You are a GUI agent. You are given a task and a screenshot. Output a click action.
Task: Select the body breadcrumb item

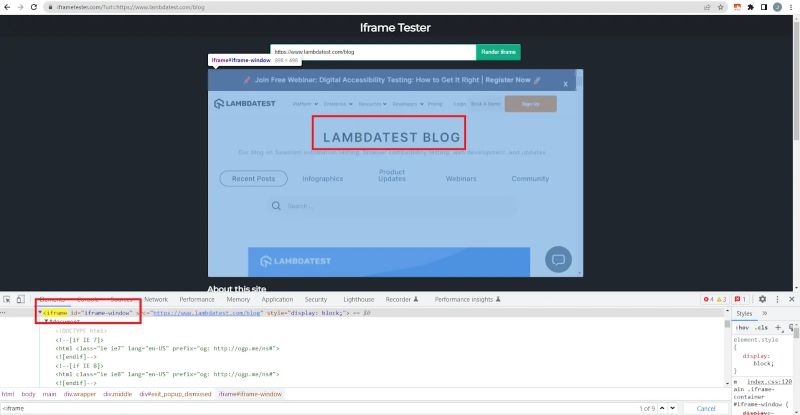(x=29, y=394)
